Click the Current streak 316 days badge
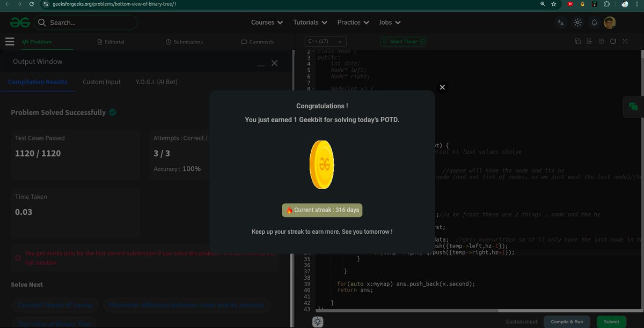The width and height of the screenshot is (644, 328). pyautogui.click(x=322, y=210)
